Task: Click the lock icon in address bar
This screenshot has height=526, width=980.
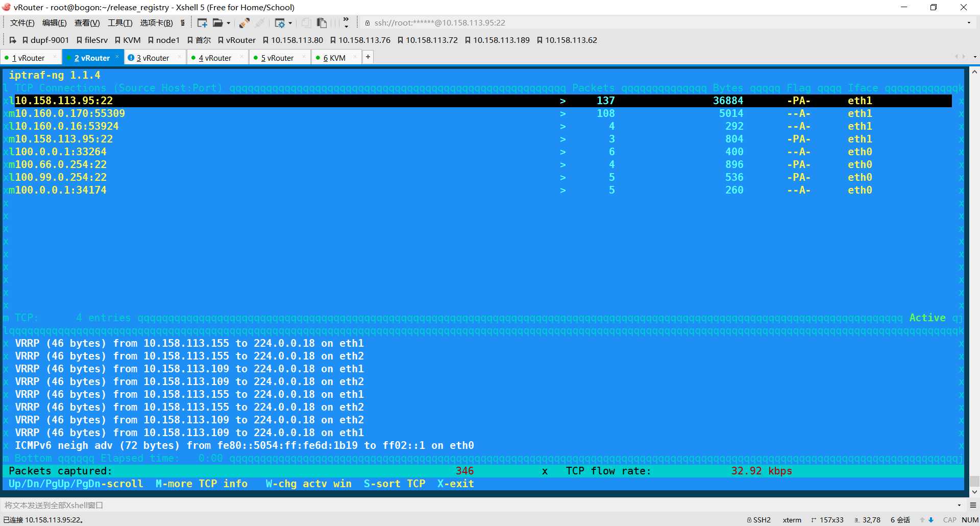Action: (367, 23)
